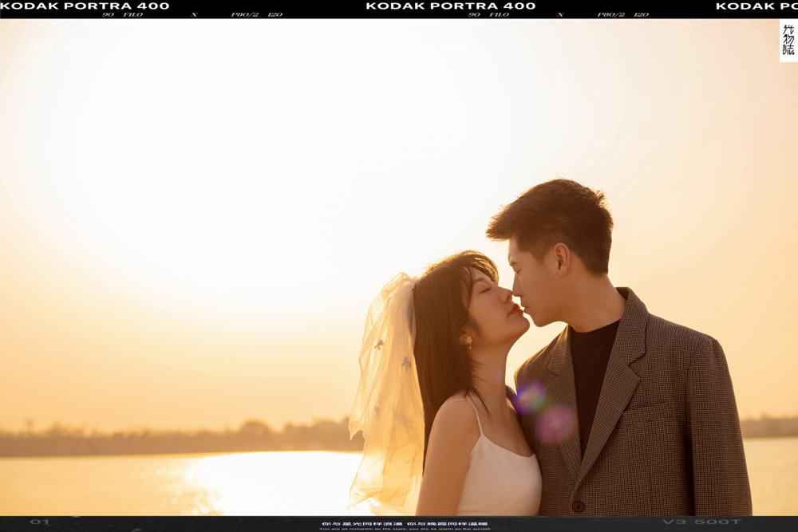The width and height of the screenshot is (798, 532).
Task: Click the first KODAK PORTRA 400 film label
Action: pos(85,6)
